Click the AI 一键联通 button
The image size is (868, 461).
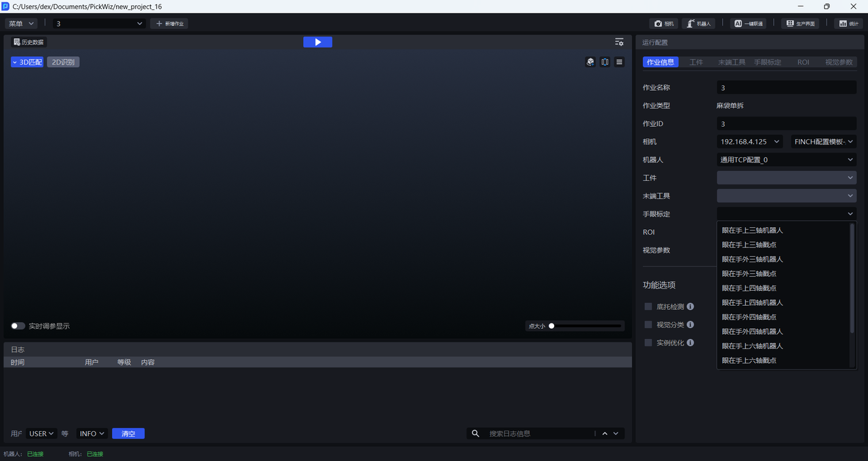click(x=749, y=24)
